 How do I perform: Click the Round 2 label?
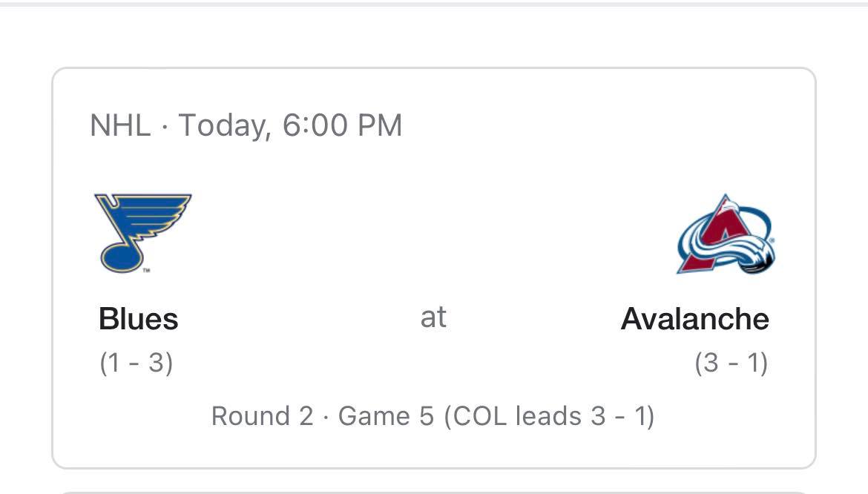[x=262, y=416]
